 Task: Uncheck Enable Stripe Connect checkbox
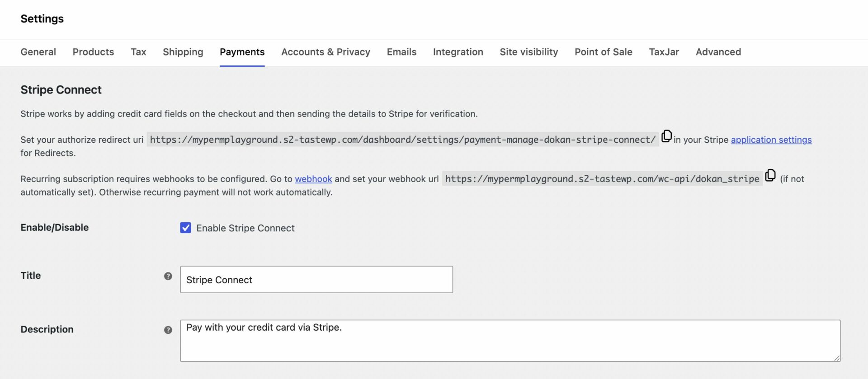[x=185, y=228]
